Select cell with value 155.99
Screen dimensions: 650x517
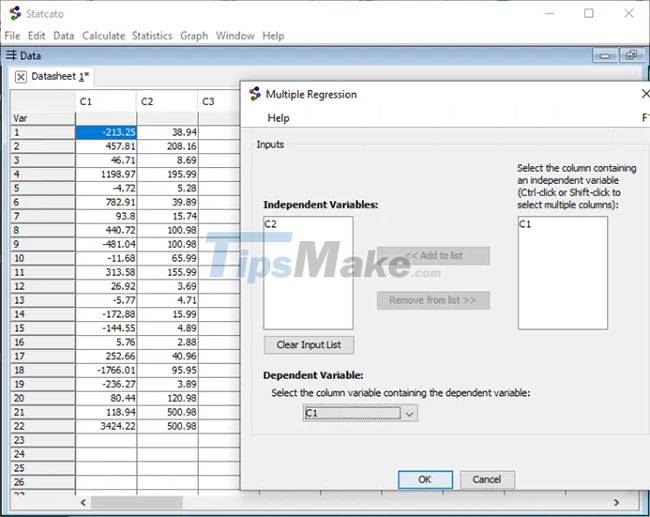point(167,272)
